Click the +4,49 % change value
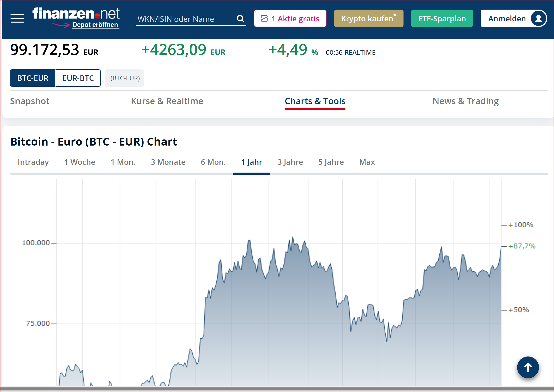This screenshot has width=554, height=392. [x=293, y=50]
